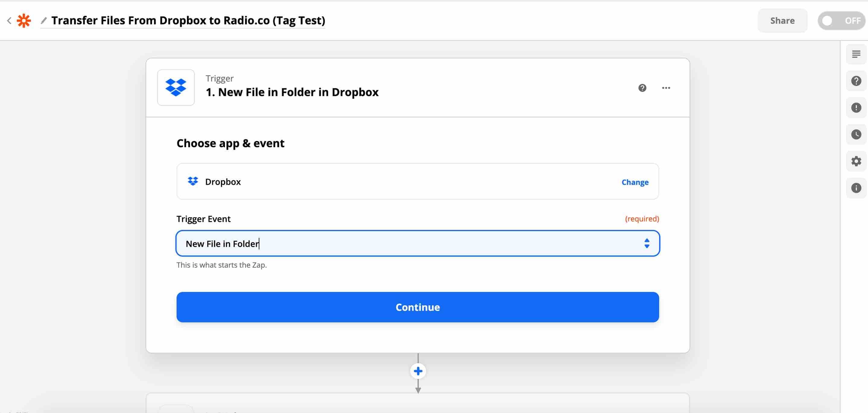Click the Dropbox app icon in the trigger card
868x413 pixels.
coord(176,88)
